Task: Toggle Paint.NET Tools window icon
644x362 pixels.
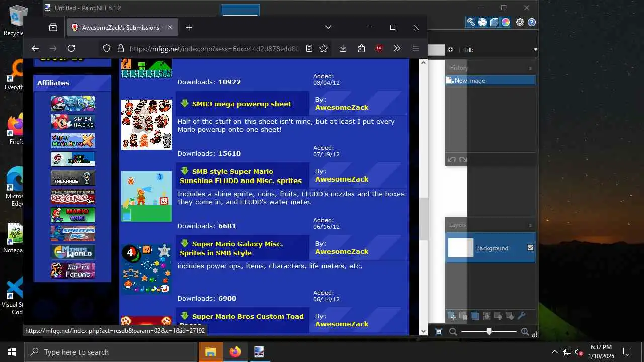Action: click(470, 22)
